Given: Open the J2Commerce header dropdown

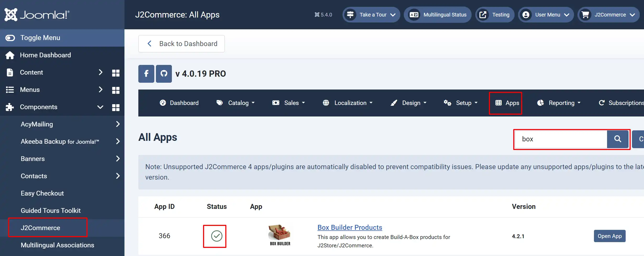Looking at the screenshot, I should pos(609,15).
